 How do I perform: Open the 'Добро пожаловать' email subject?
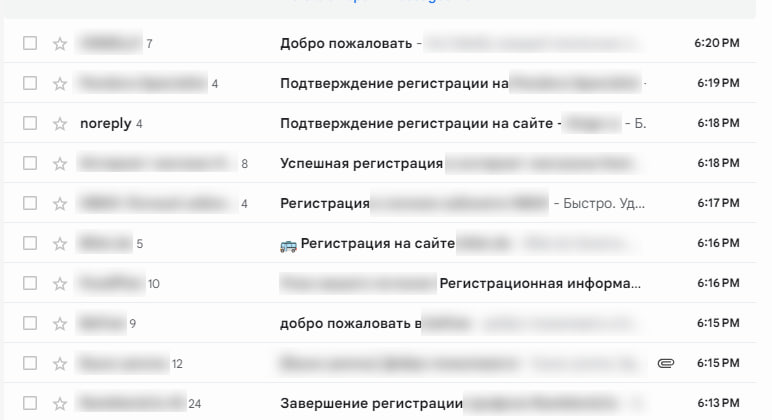[x=346, y=43]
